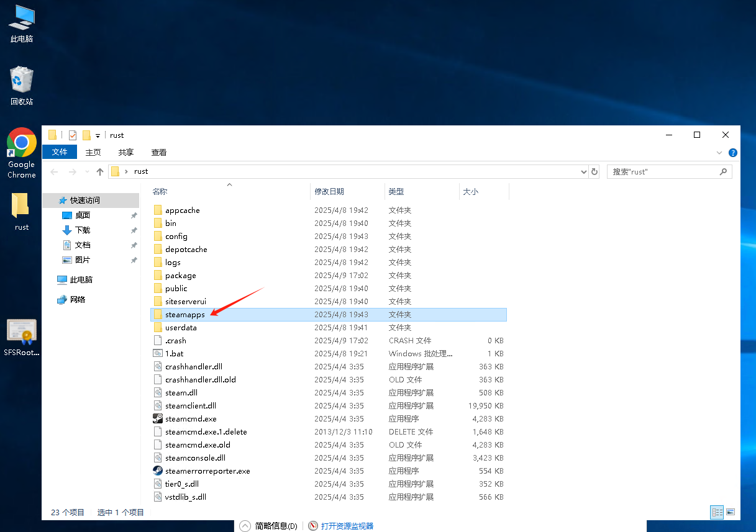Image resolution: width=756 pixels, height=532 pixels.
Task: Select the steamerrorreporter.exe icon
Action: (158, 471)
